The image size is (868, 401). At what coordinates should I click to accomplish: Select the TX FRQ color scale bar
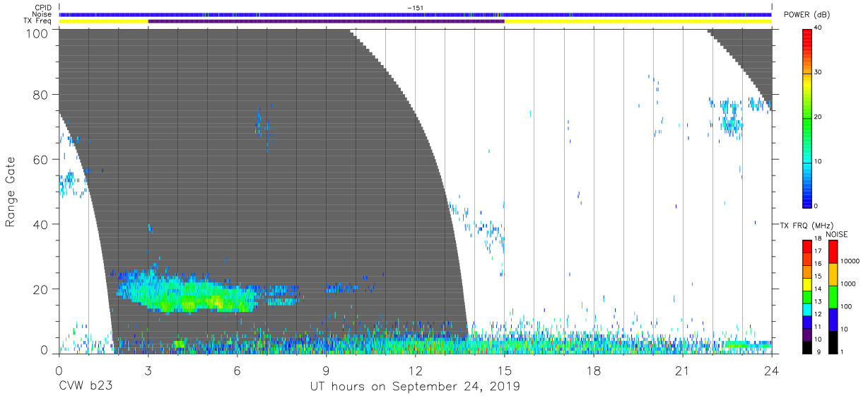(807, 296)
